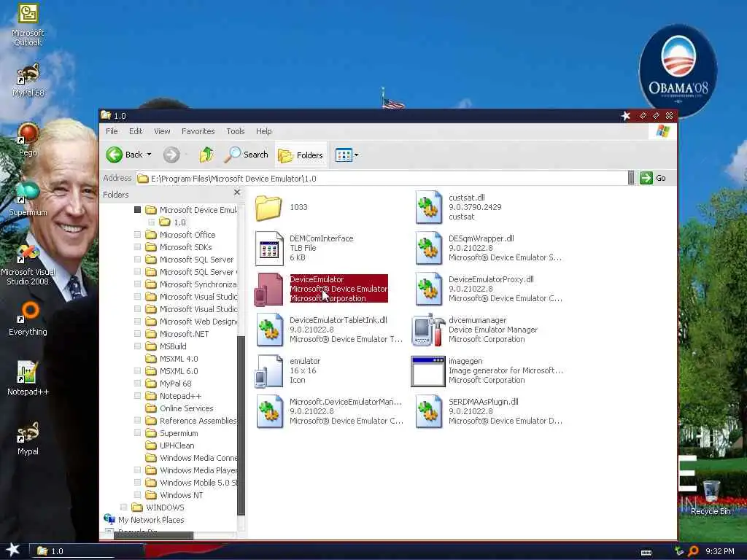Expand the Supermium tree node

(x=137, y=433)
